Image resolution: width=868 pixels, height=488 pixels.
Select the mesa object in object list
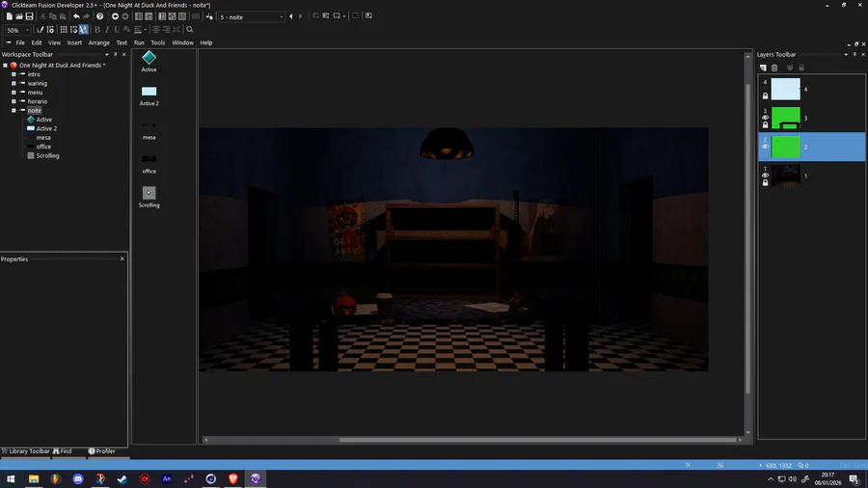tap(149, 130)
